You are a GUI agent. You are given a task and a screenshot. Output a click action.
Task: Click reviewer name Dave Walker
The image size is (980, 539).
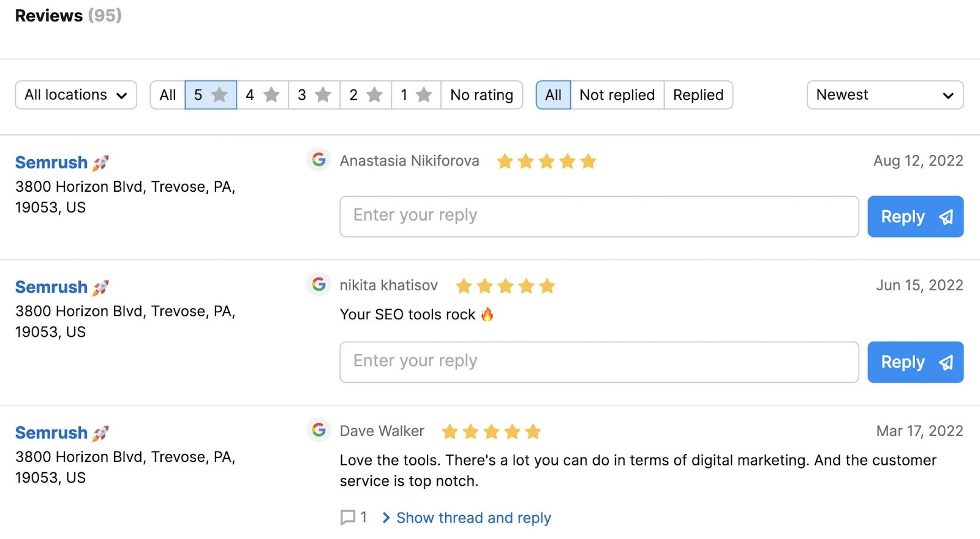[x=382, y=431]
